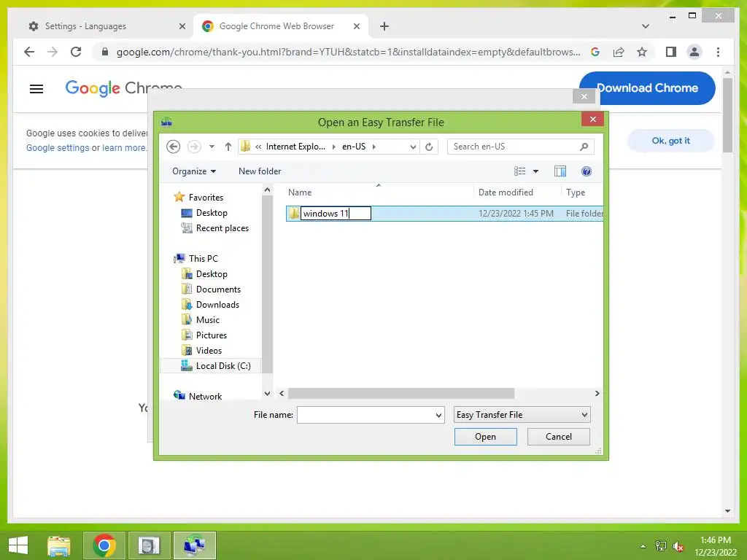Click the windows 11 rename text box
The image size is (747, 560).
coord(336,214)
